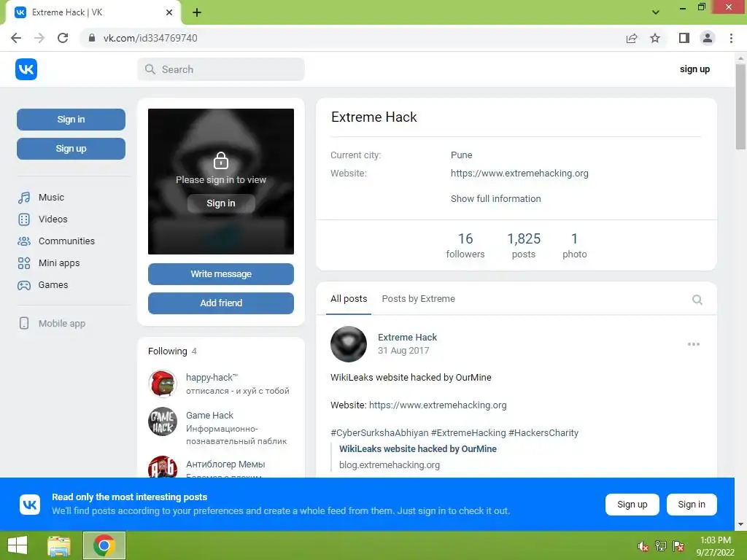
Task: Open a new browser tab
Action: pyautogui.click(x=197, y=12)
